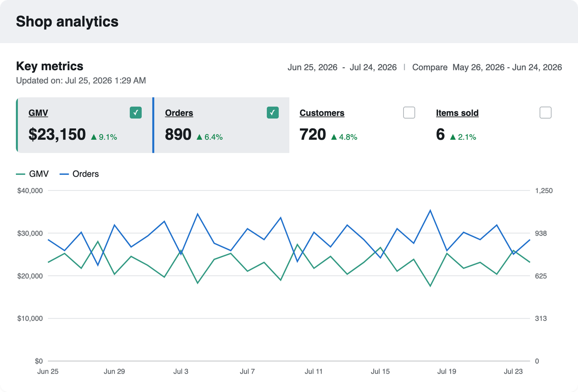Viewport: 578px width, 392px height.
Task: Change the compare range May 26 - Jun 24
Action: click(x=507, y=68)
